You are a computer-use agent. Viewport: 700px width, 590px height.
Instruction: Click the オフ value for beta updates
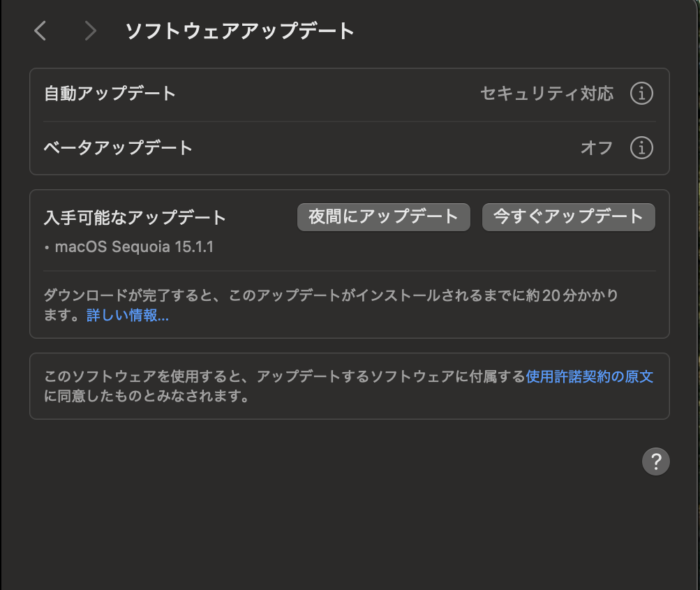tap(596, 147)
